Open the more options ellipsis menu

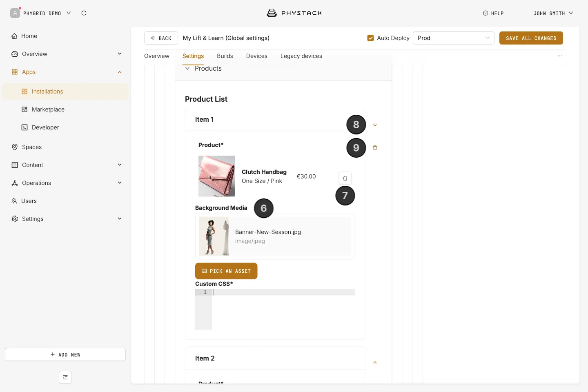pos(560,56)
